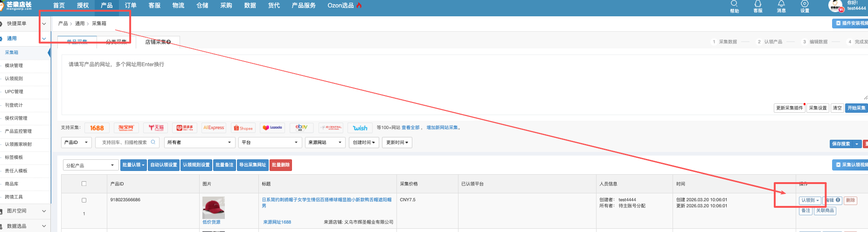Click the search magnifier icon in product search
The image size is (868, 232).
pyautogui.click(x=153, y=143)
